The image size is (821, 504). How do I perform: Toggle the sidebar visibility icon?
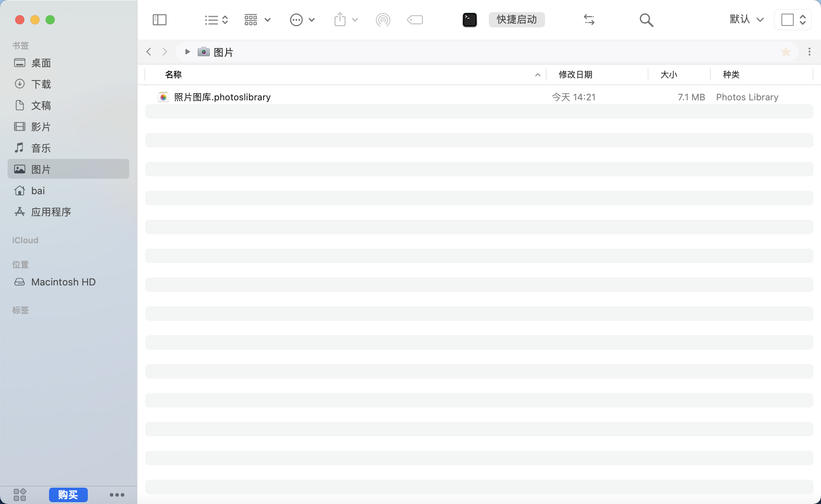tap(159, 20)
